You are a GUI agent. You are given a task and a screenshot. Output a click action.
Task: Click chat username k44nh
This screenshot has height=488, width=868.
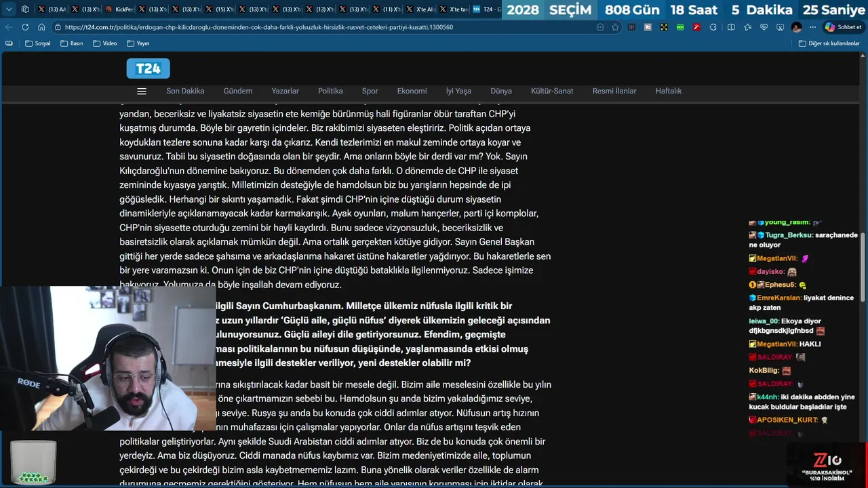coord(768,397)
